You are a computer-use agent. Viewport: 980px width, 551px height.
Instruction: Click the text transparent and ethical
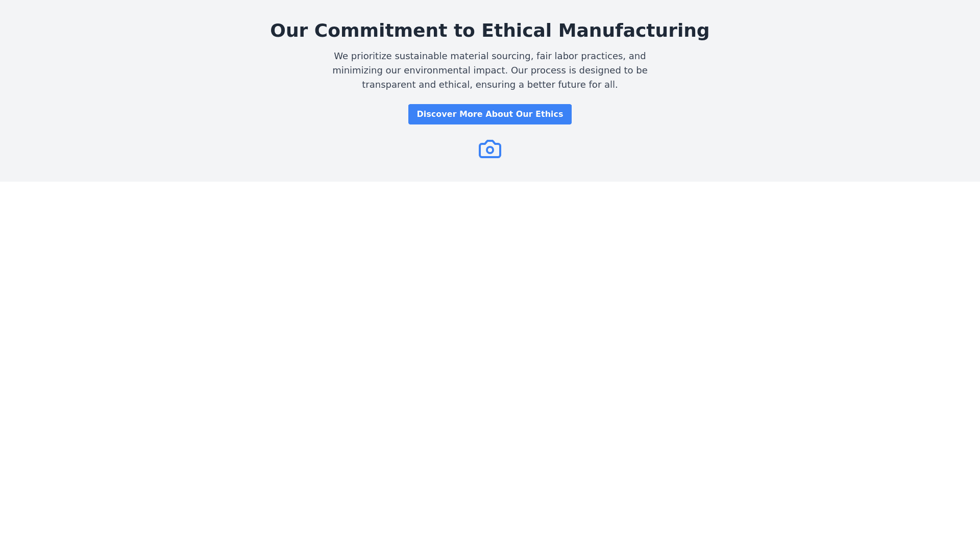(x=415, y=85)
